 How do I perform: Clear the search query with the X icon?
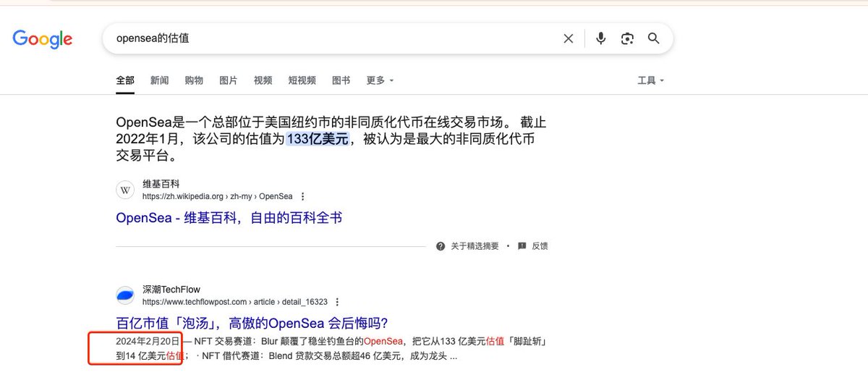click(x=569, y=38)
